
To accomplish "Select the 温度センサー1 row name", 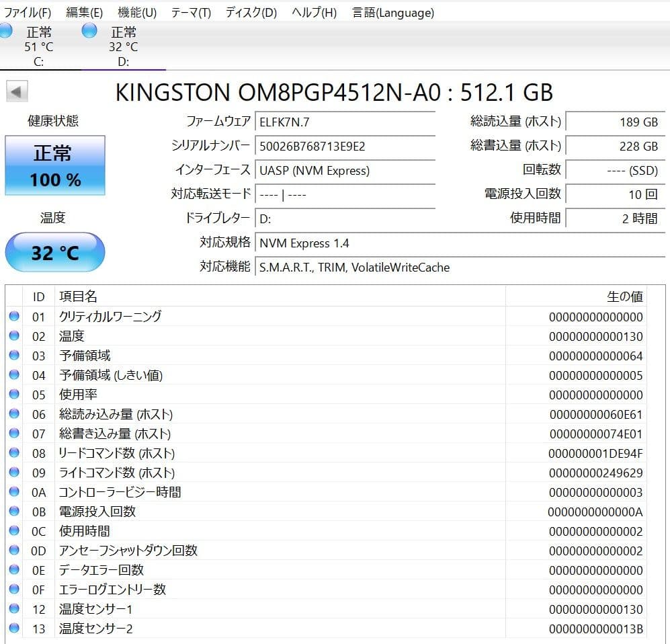I will tap(95, 609).
